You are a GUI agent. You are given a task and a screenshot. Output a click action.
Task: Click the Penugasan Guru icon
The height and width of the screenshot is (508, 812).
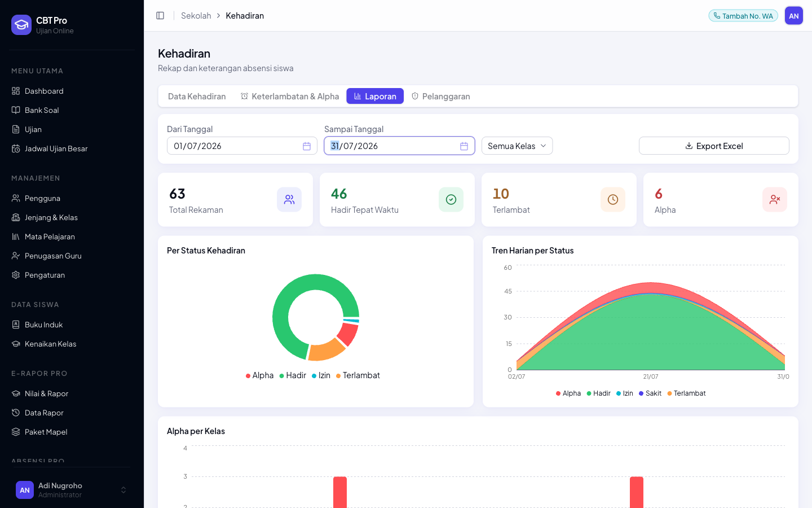point(16,256)
